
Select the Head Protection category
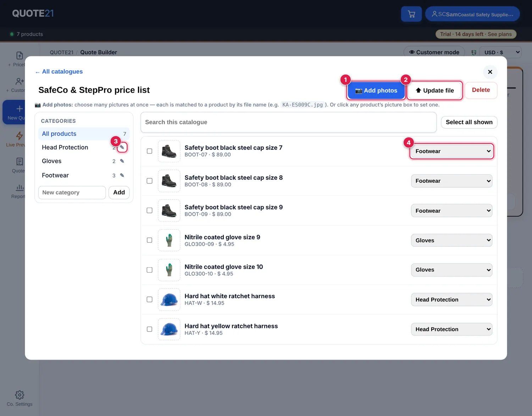pos(65,147)
